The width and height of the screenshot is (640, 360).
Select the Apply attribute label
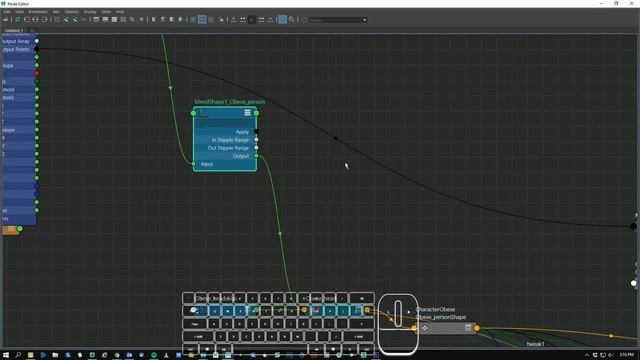pyautogui.click(x=242, y=132)
